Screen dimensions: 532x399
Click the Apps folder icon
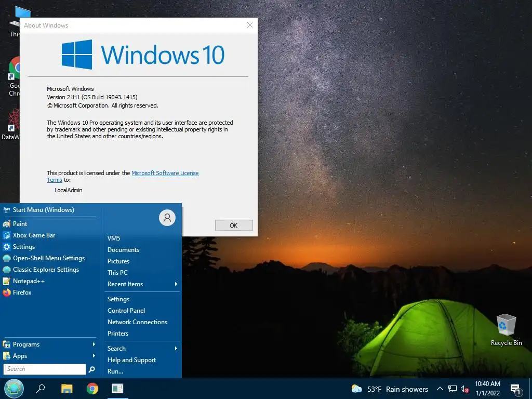point(6,356)
